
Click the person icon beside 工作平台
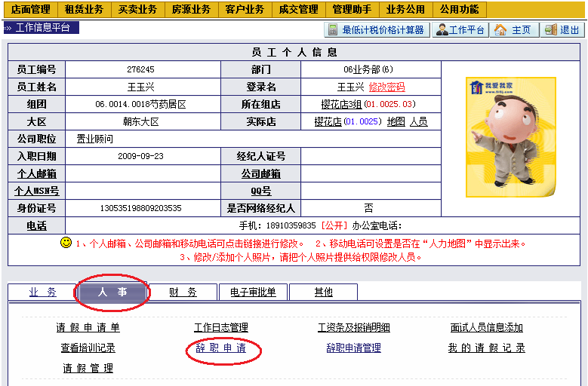(x=442, y=29)
